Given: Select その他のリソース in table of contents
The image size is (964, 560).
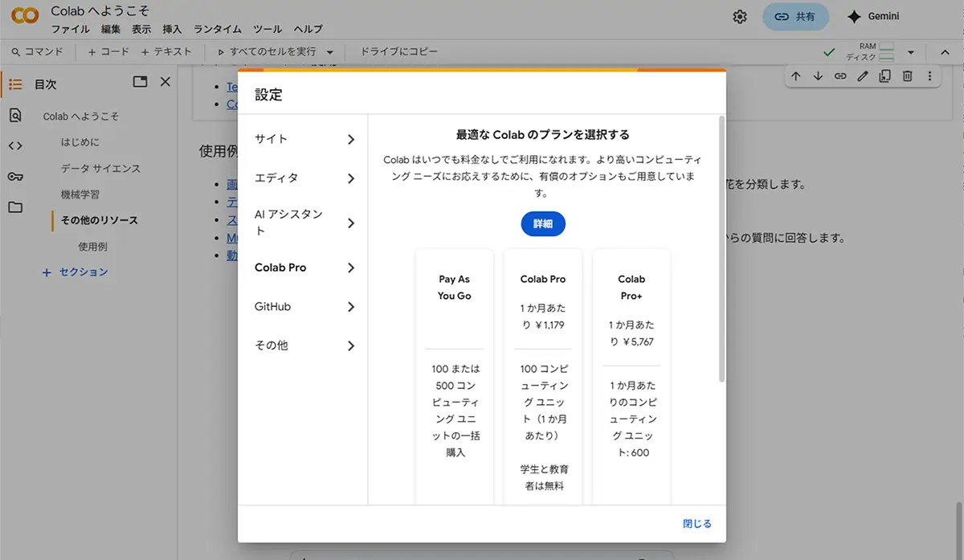Looking at the screenshot, I should 99,220.
